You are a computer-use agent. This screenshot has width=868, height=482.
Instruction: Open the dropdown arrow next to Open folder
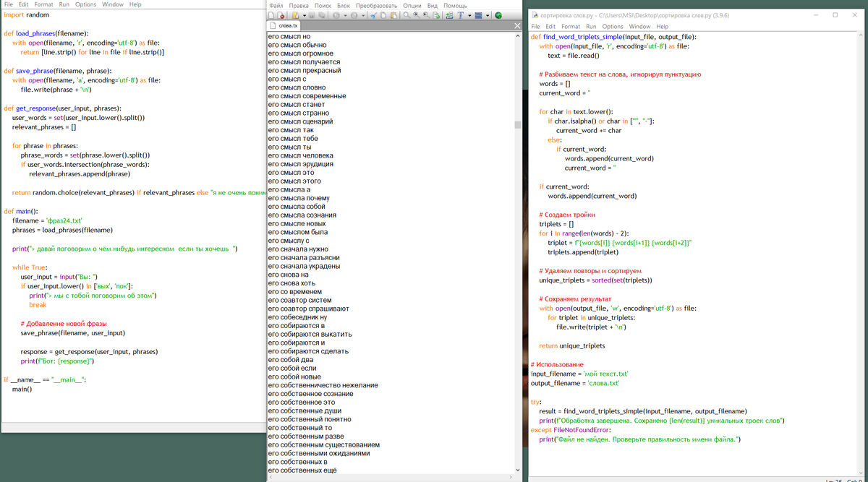tap(305, 15)
